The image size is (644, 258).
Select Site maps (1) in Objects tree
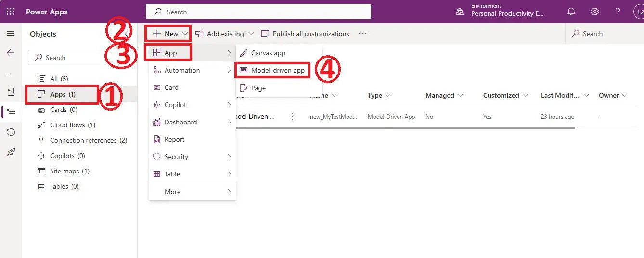pyautogui.click(x=79, y=171)
